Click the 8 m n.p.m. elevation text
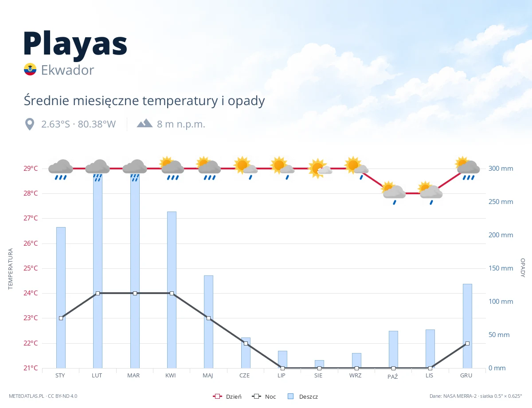The height and width of the screenshot is (408, 532). click(181, 124)
